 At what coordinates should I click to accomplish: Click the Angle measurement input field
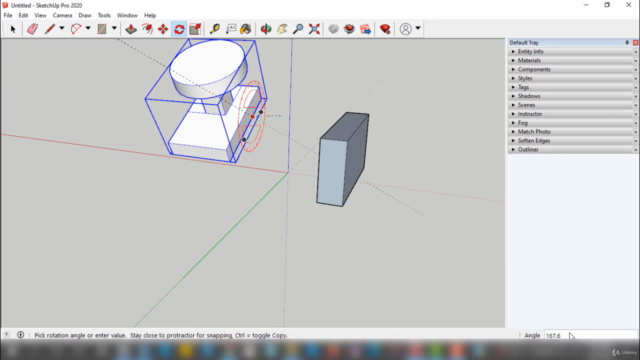coord(591,336)
